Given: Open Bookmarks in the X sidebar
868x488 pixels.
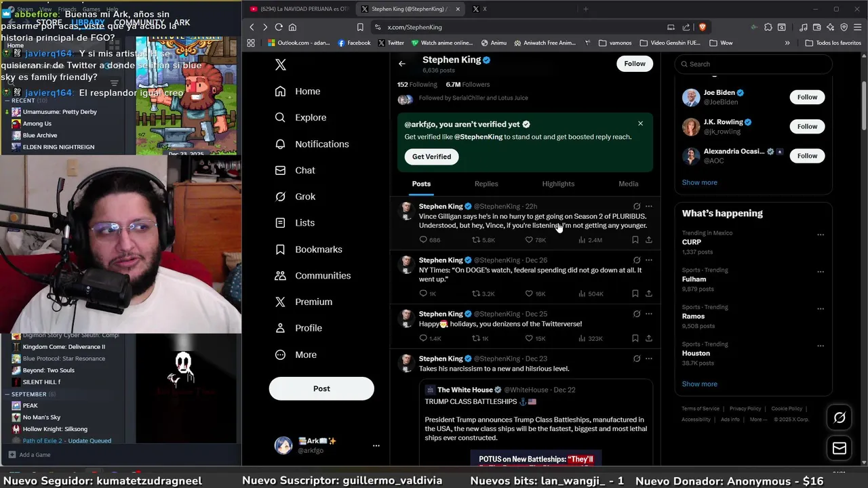Looking at the screenshot, I should coord(309,249).
